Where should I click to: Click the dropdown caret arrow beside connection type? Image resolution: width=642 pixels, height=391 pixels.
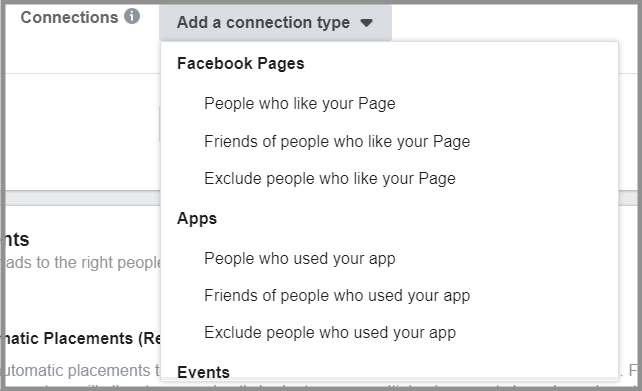[366, 23]
